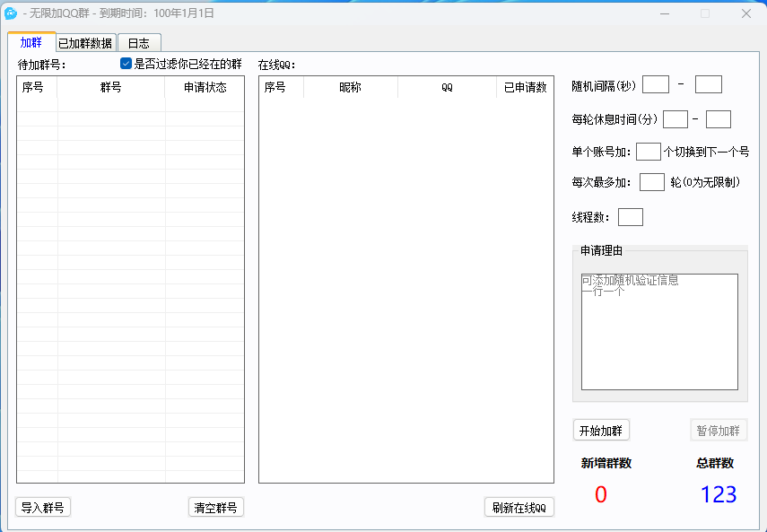This screenshot has width=767, height=532.
Task: Click the 已申请数 column header
Action: pyautogui.click(x=525, y=87)
